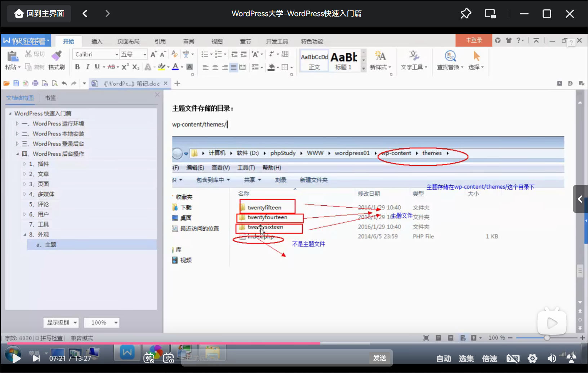
Task: Adjust the document zoom slider
Action: [547, 338]
